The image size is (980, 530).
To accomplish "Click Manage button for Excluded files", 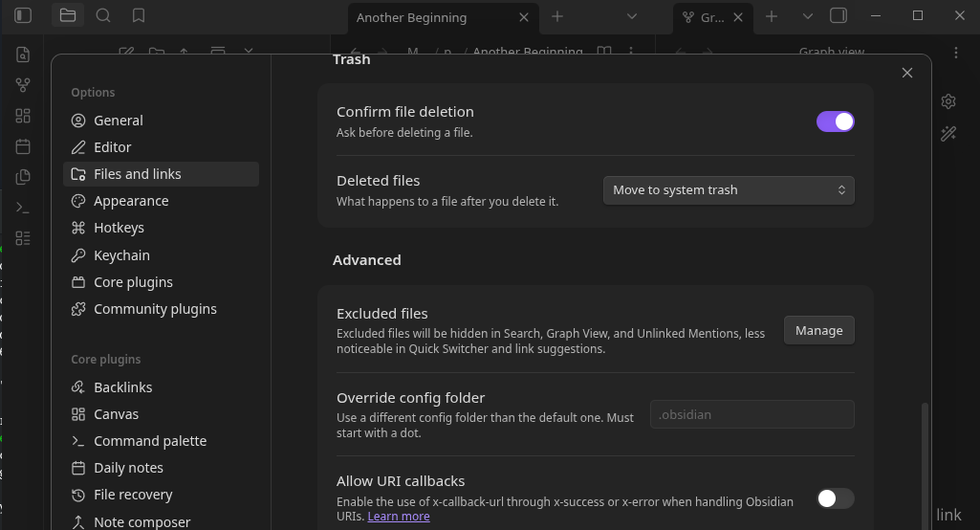I will (818, 330).
